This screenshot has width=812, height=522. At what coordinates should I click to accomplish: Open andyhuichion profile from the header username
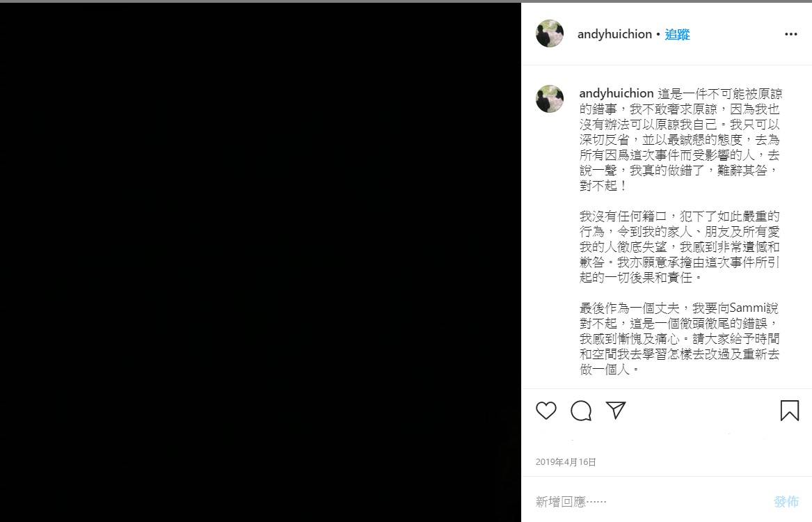click(x=614, y=34)
